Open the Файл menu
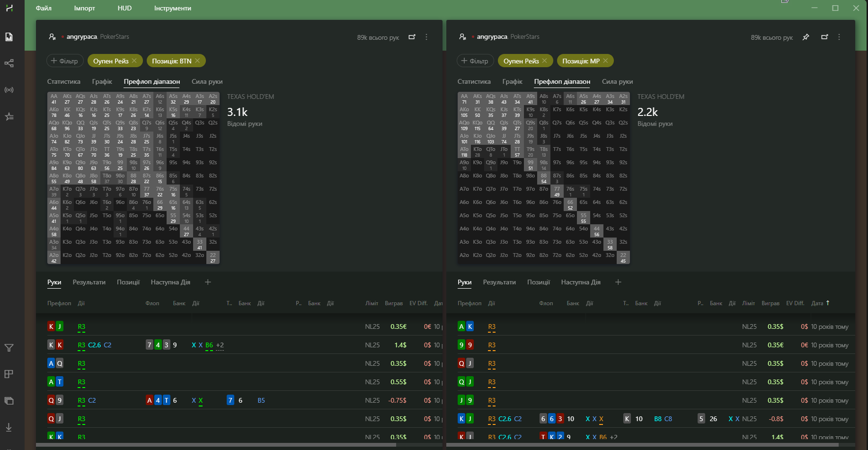The width and height of the screenshot is (868, 450). [44, 8]
